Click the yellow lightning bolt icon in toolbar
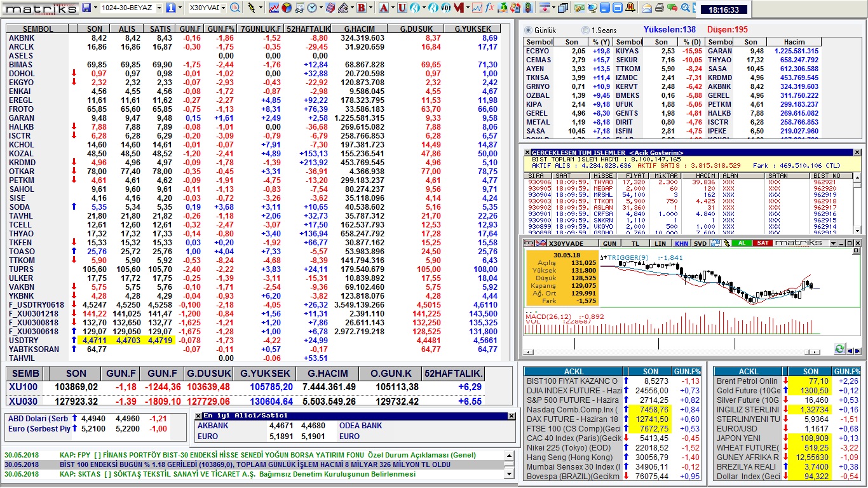 (x=252, y=8)
